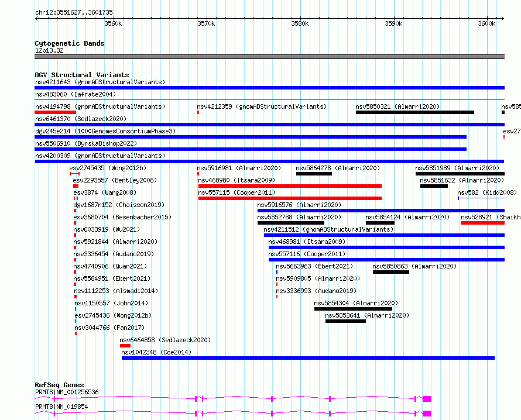Viewport: 521px width, 420px height.
Task: Open nsv1150557 (John2014) label
Action: pos(111,303)
